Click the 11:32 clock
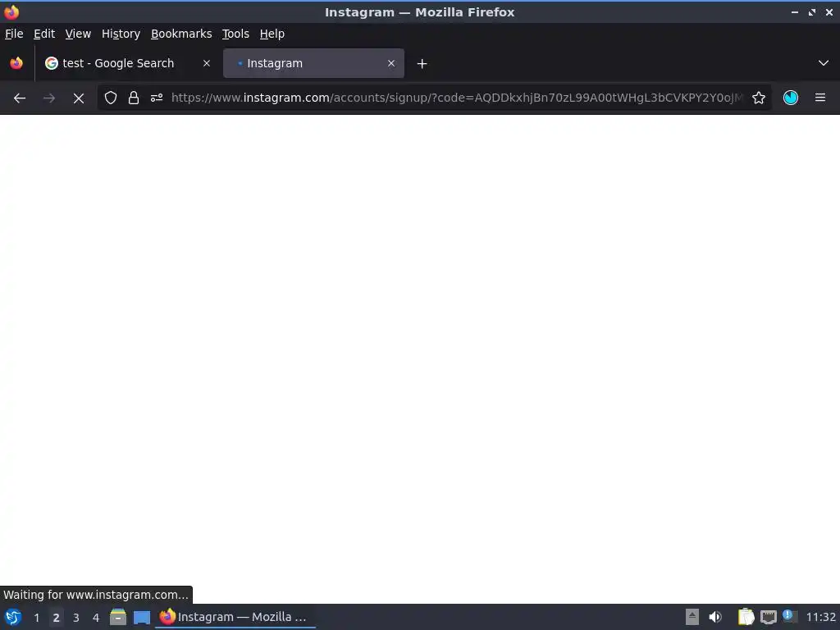 coord(820,617)
